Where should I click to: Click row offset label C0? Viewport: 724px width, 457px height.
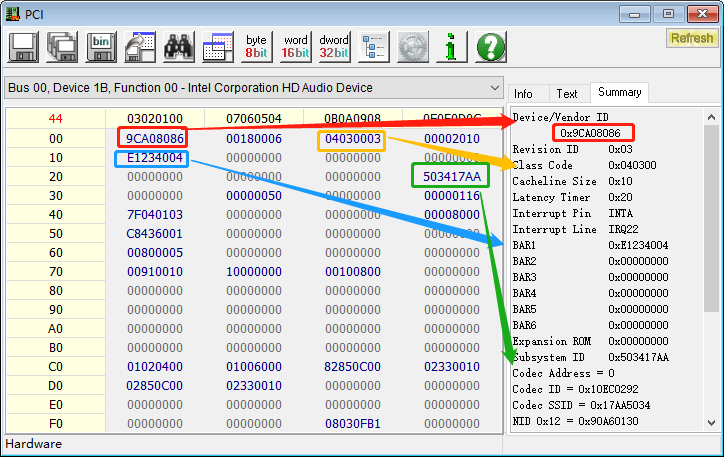(55, 367)
